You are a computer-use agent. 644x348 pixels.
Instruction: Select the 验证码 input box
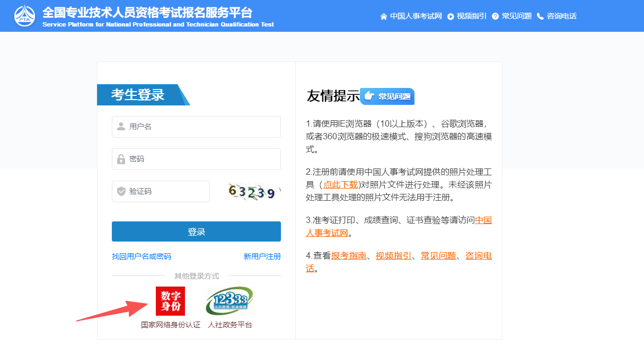tap(161, 192)
